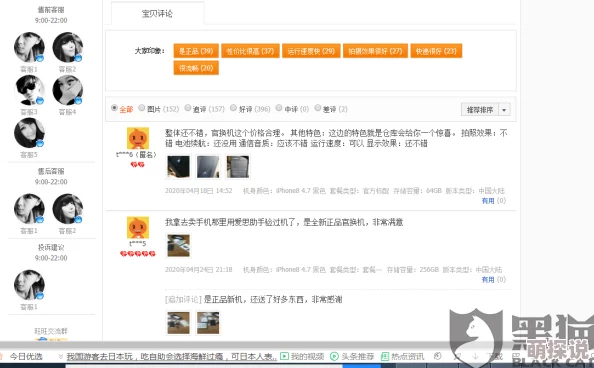Open 今日优选 in the bottom bar
Viewport: 594px width, 368px height.
coord(26,356)
